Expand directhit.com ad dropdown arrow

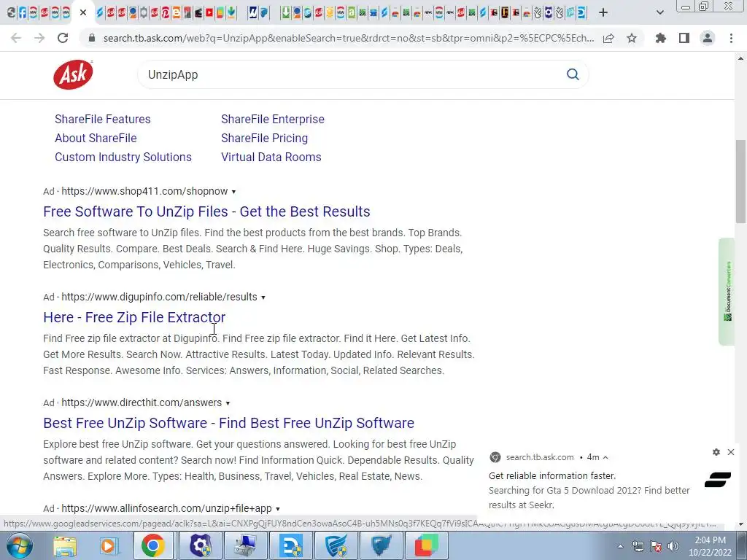click(x=228, y=403)
